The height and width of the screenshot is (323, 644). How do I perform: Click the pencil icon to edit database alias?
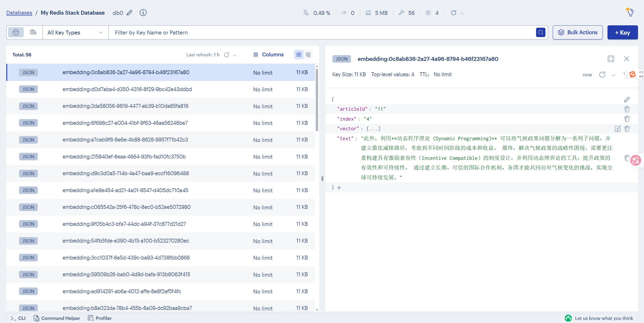[x=130, y=13]
